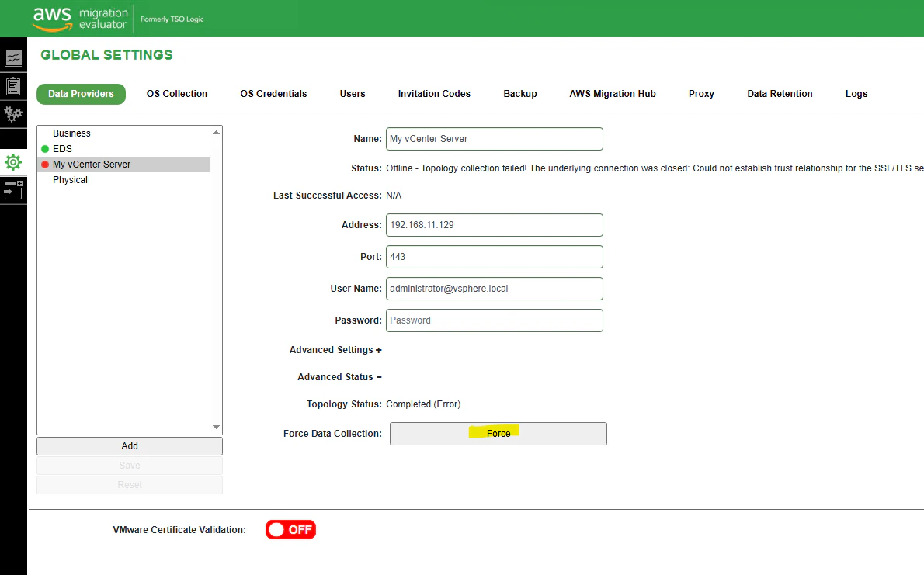Image resolution: width=924 pixels, height=575 pixels.
Task: Switch to Data Providers tab
Action: (x=81, y=94)
